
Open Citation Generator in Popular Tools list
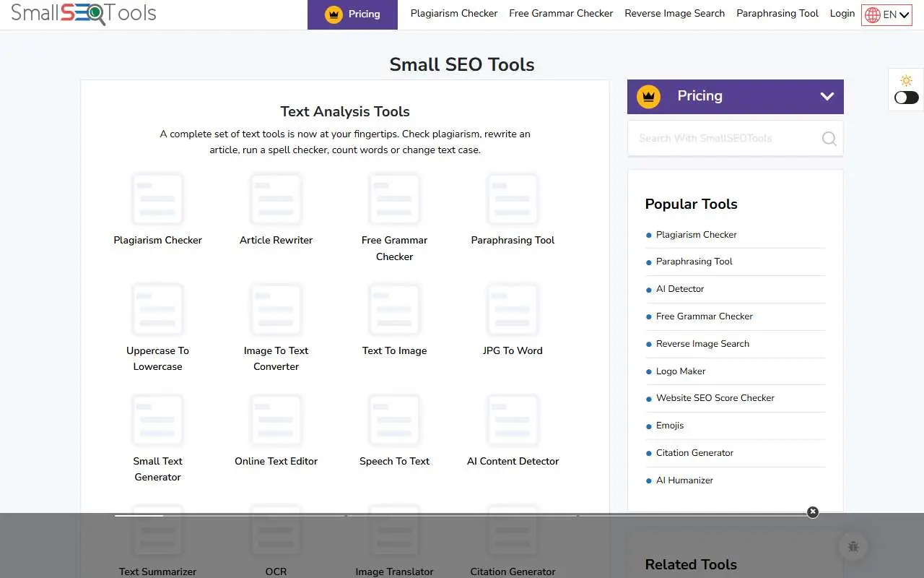click(x=694, y=453)
